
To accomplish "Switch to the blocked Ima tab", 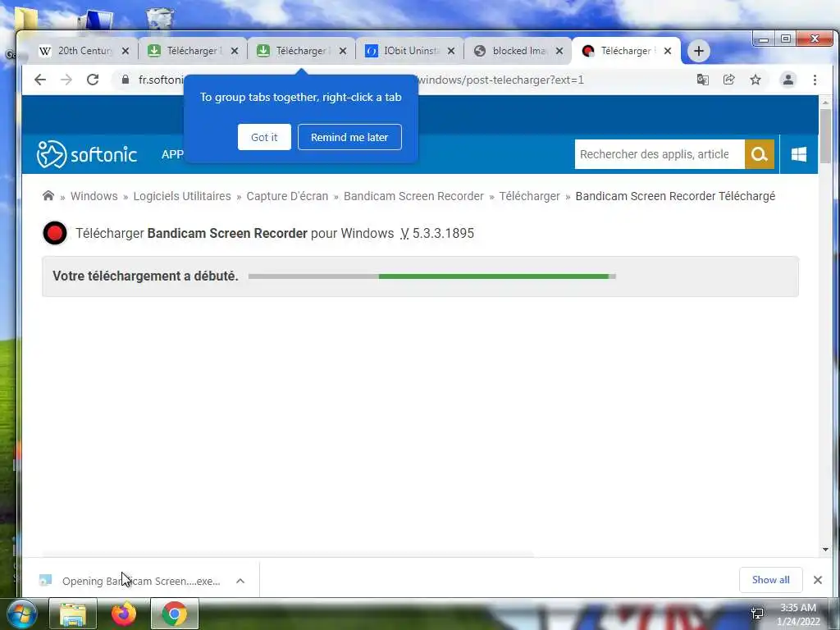I will [x=518, y=51].
